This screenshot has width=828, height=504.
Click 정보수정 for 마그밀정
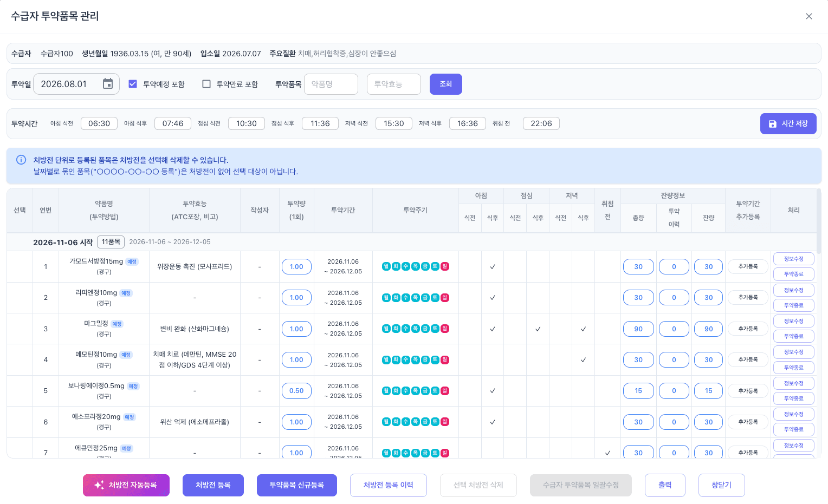pos(794,321)
